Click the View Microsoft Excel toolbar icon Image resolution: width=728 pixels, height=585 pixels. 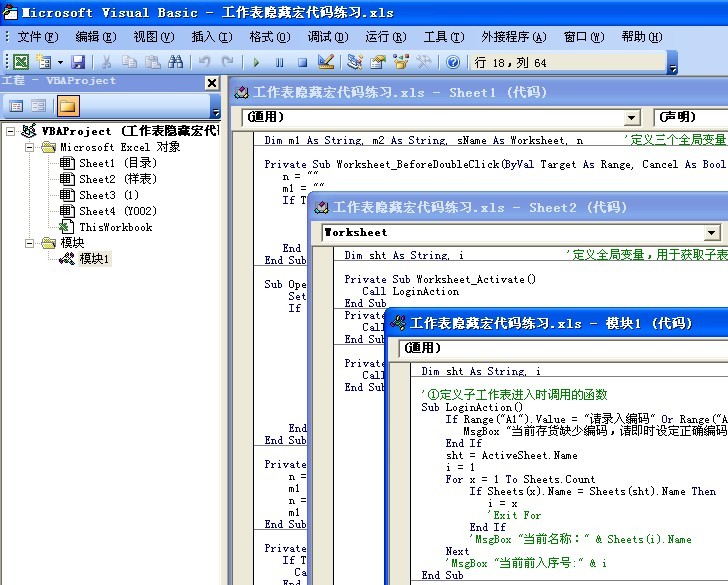pyautogui.click(x=20, y=62)
